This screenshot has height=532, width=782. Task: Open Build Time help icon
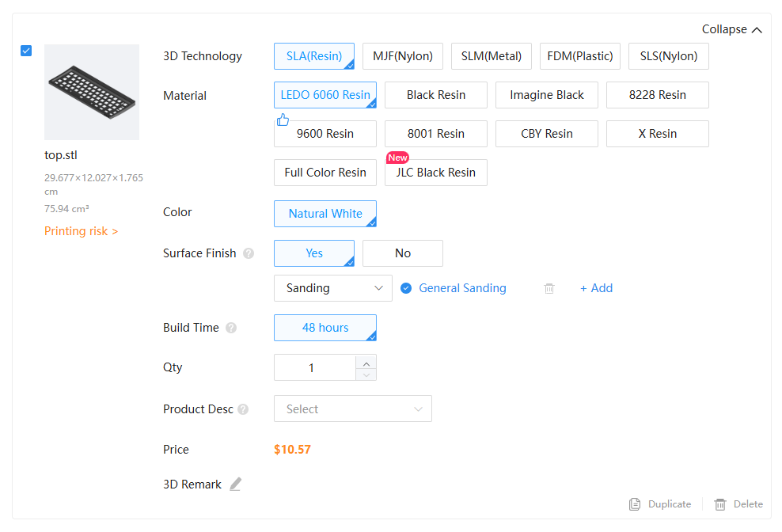(231, 328)
